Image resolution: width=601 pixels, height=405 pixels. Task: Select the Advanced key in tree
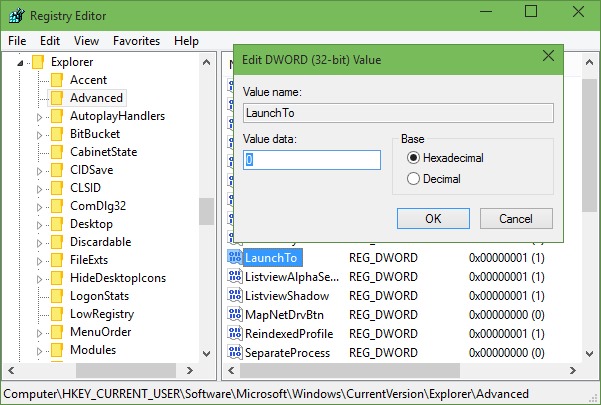click(x=96, y=98)
